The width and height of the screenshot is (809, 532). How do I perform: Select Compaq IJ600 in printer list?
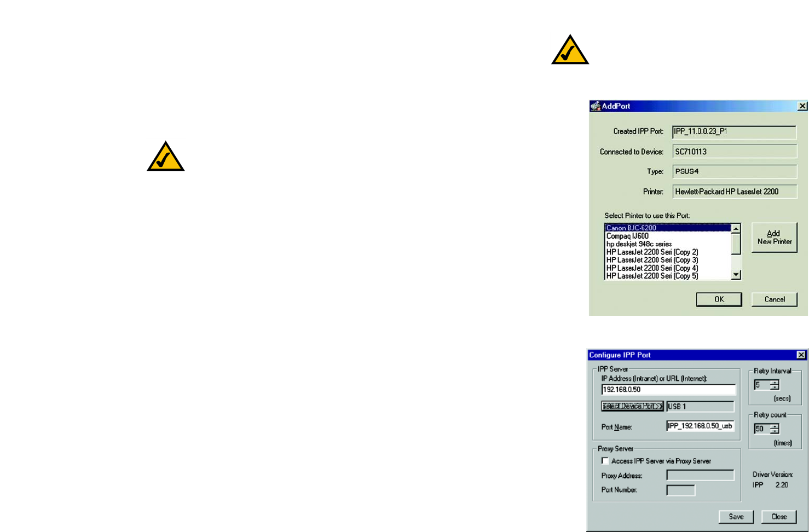point(668,236)
